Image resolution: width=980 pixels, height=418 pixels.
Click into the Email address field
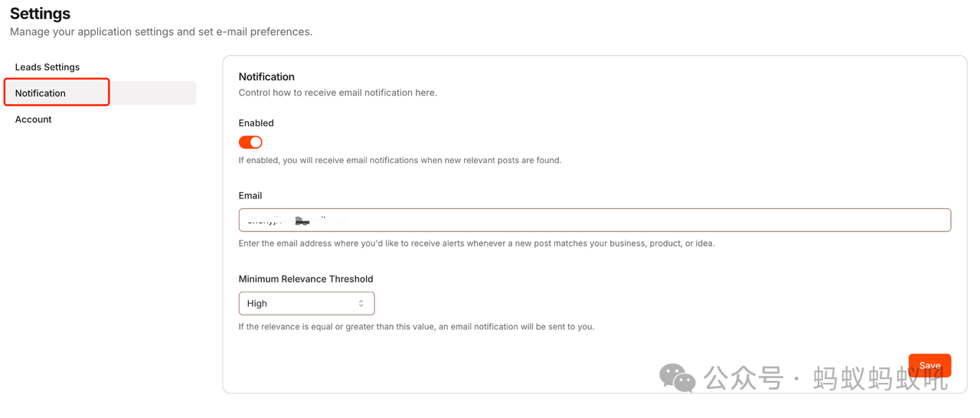[594, 220]
